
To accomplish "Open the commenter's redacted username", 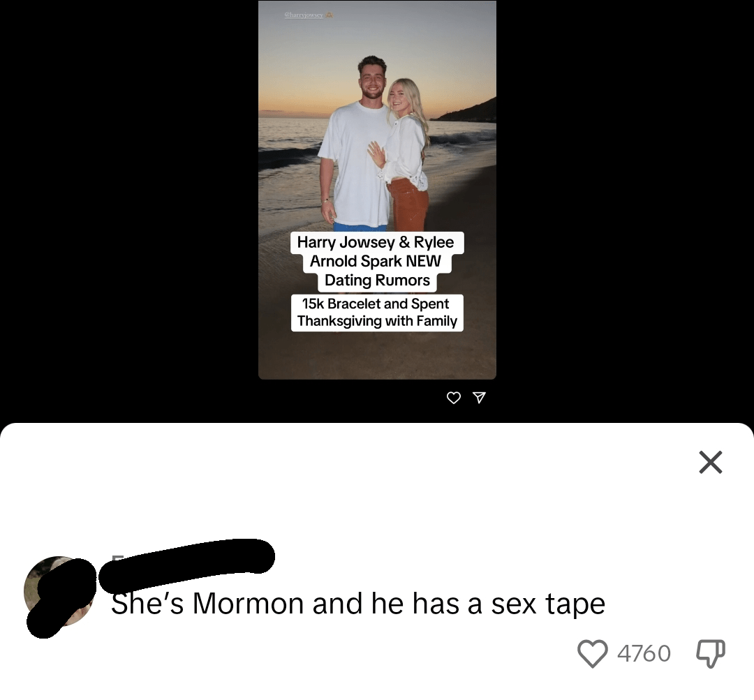I will (x=188, y=563).
